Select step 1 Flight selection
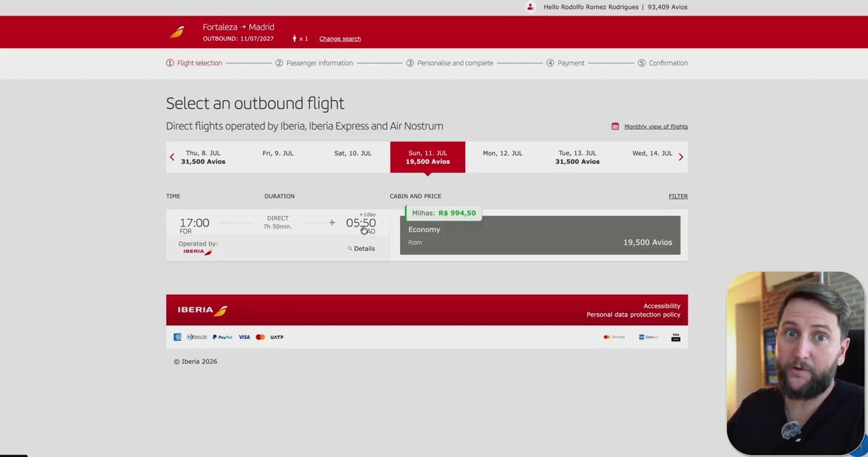 click(x=194, y=63)
